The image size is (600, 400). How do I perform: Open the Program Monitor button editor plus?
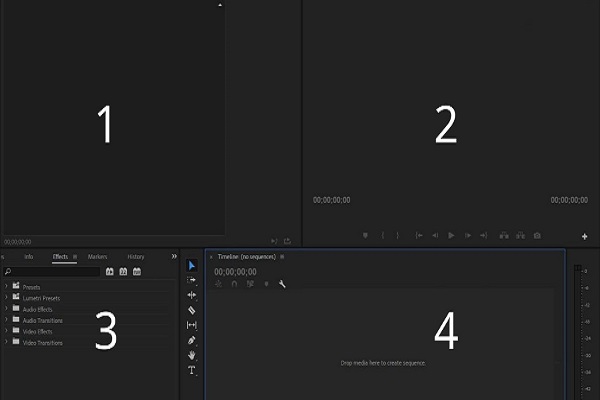point(584,236)
